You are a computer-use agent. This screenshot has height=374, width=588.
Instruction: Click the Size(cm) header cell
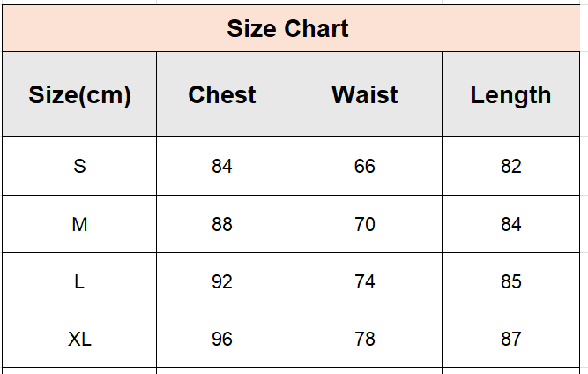[x=79, y=94]
